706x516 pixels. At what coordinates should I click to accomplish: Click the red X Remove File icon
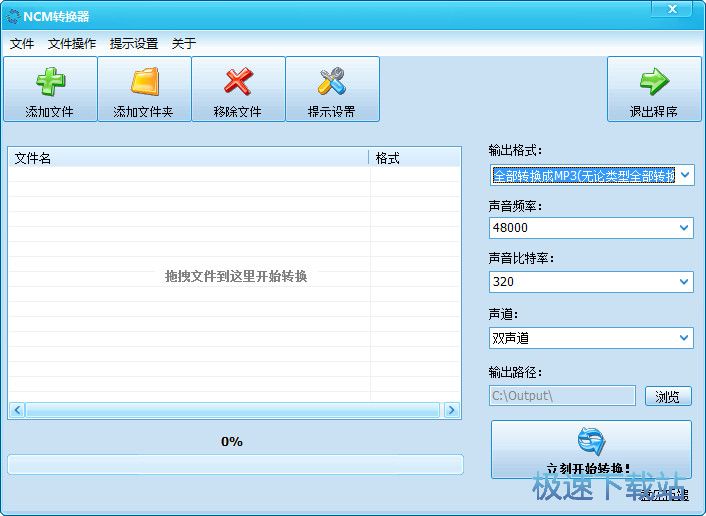238,82
